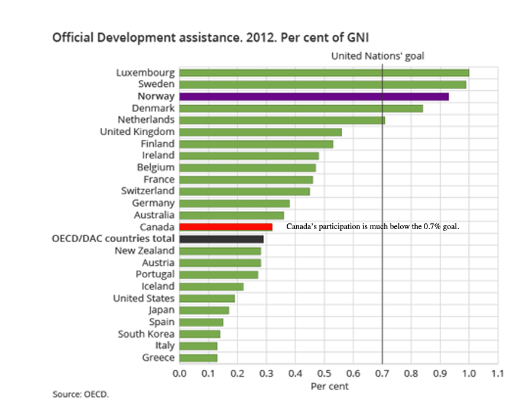Click the Per cent axis title

[x=329, y=386]
